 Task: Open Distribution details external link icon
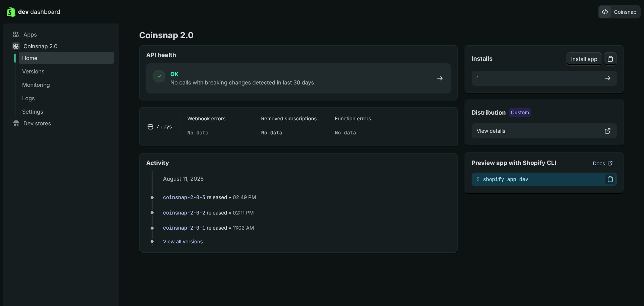pos(607,131)
